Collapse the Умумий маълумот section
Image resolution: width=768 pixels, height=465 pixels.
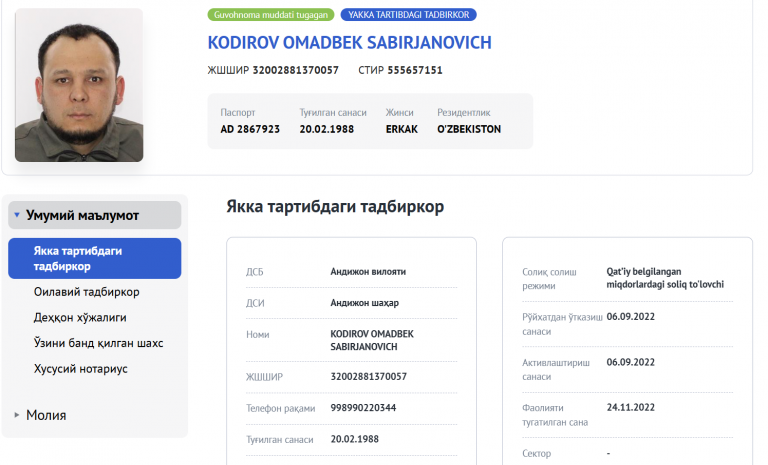coord(95,215)
